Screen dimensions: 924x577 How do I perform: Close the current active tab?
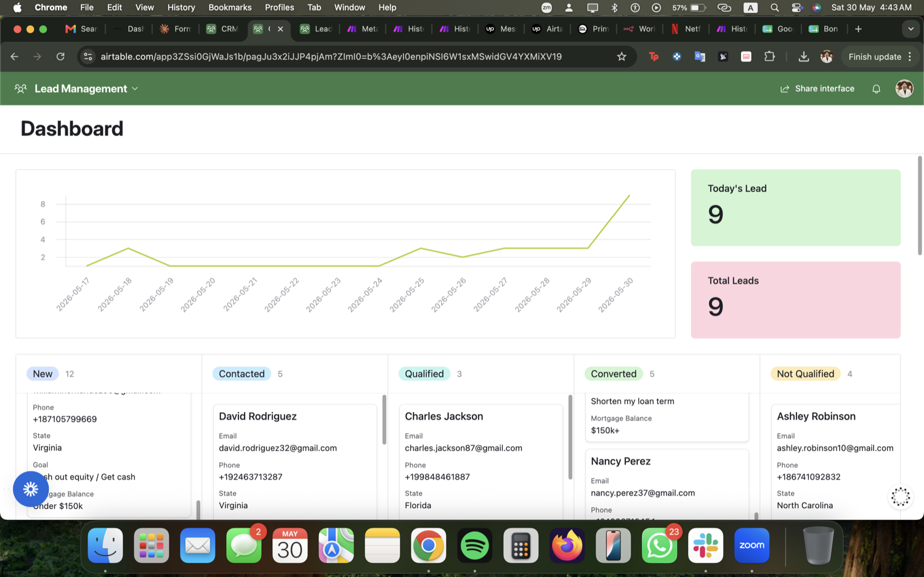pyautogui.click(x=280, y=29)
